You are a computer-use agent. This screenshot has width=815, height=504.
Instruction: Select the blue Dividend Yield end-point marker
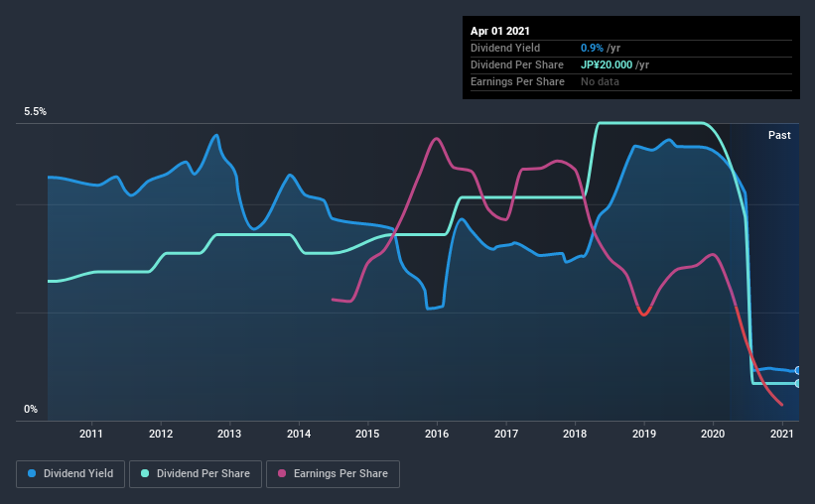[x=798, y=370]
